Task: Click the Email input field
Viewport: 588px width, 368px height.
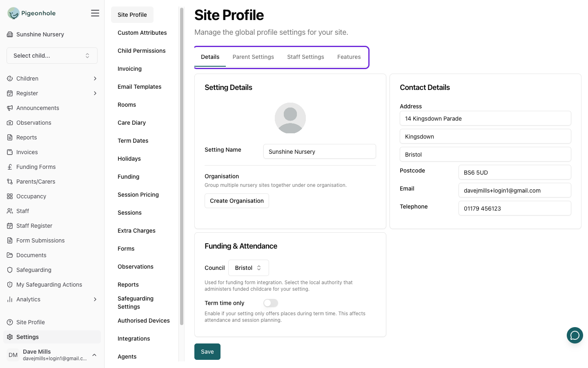Action: (515, 190)
